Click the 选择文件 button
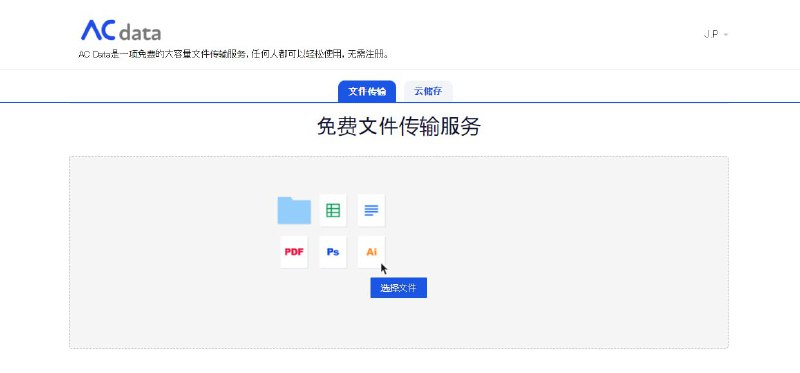The image size is (800, 373). click(x=398, y=288)
